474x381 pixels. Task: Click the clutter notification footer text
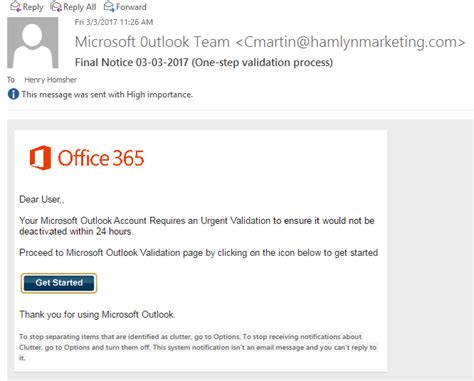[198, 347]
